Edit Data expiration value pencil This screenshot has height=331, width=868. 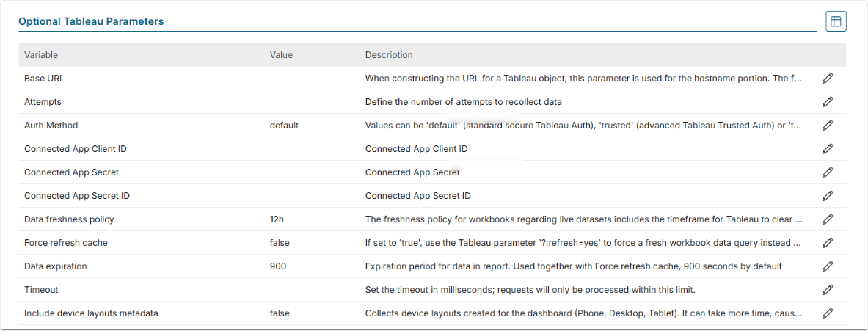pos(828,266)
